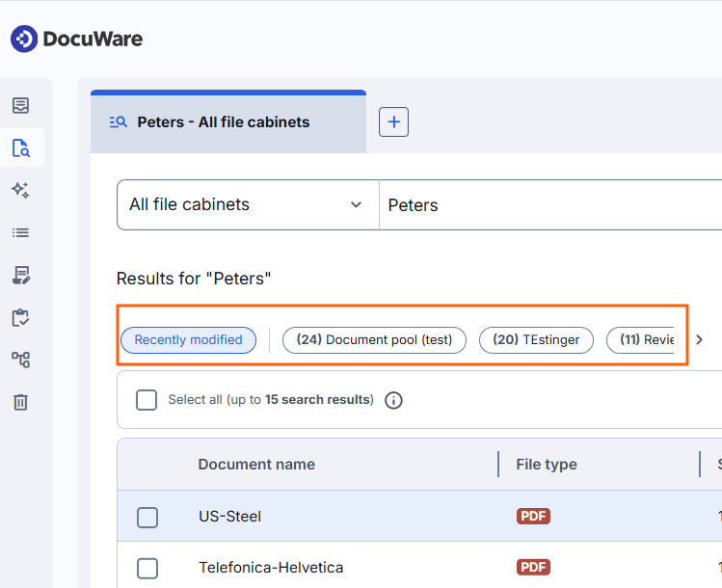This screenshot has width=722, height=588.
Task: Open the tasks clipboard sidebar icon
Action: [x=20, y=318]
